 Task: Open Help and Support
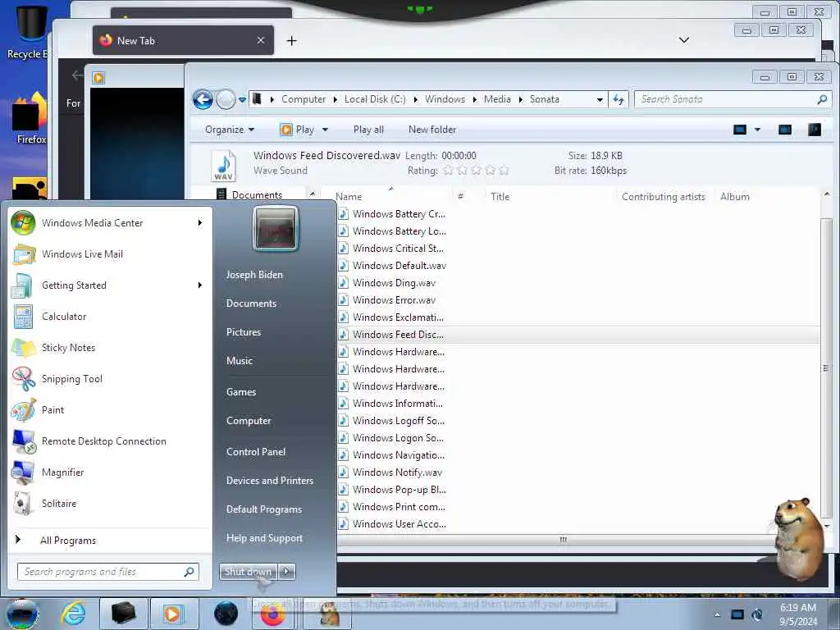click(264, 538)
